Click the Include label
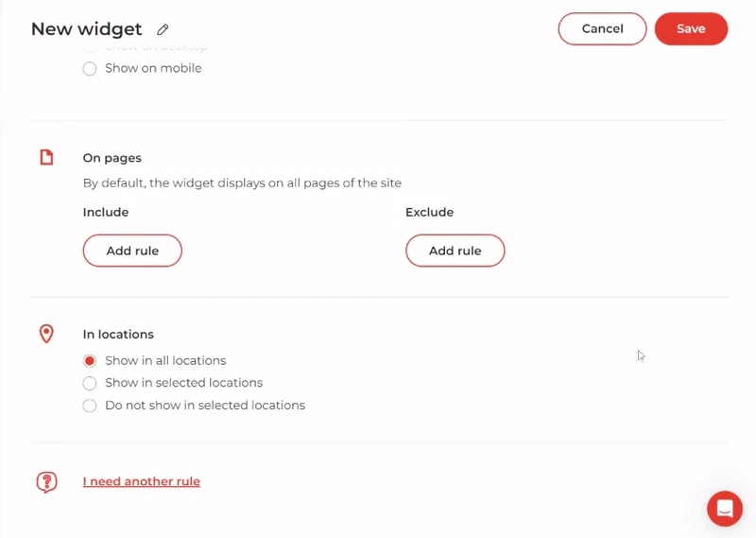Screen dimensions: 756x538 [x=106, y=212]
